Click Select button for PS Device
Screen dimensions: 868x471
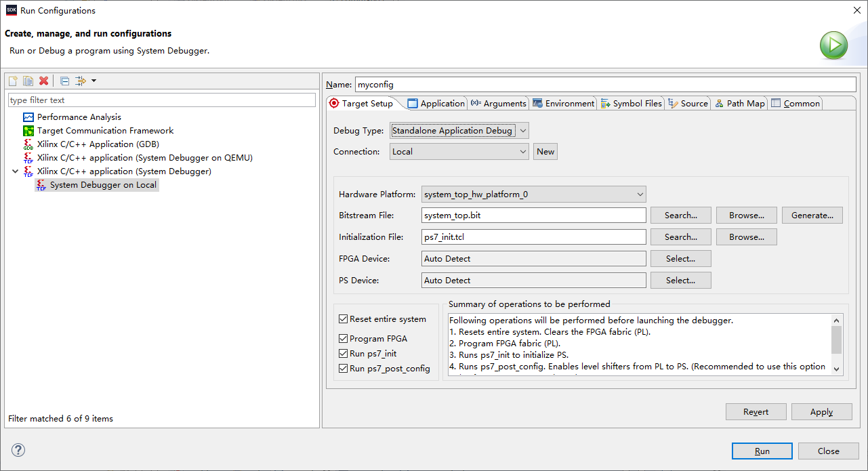point(681,281)
